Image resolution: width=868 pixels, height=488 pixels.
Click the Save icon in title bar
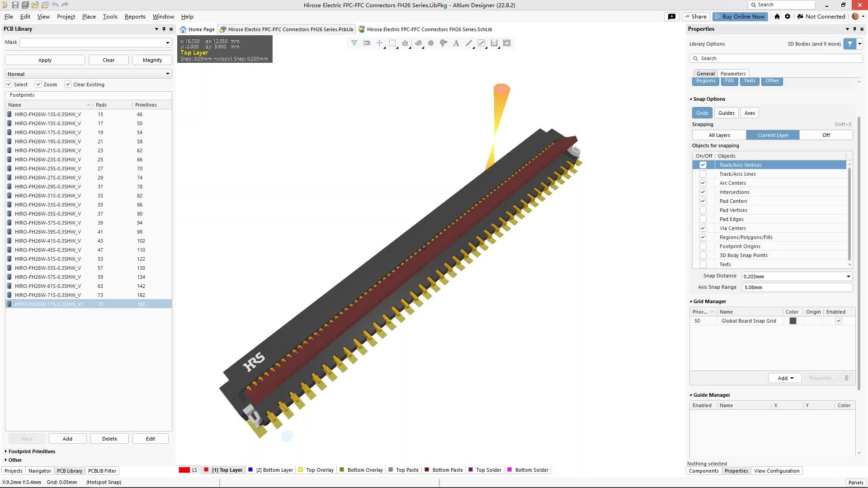point(15,5)
